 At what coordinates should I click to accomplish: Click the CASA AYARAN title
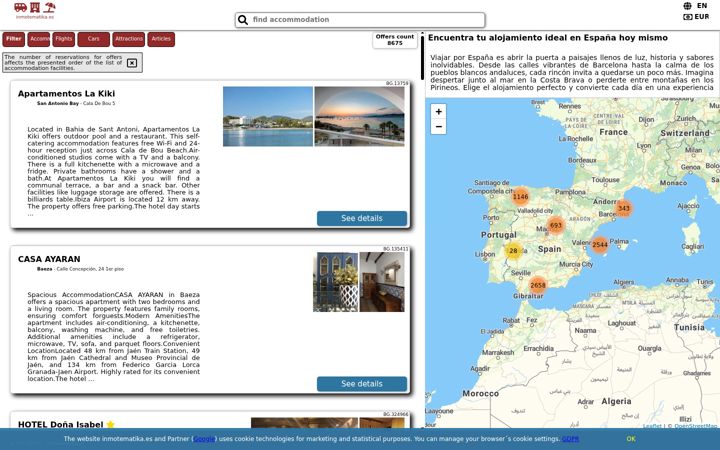(49, 259)
